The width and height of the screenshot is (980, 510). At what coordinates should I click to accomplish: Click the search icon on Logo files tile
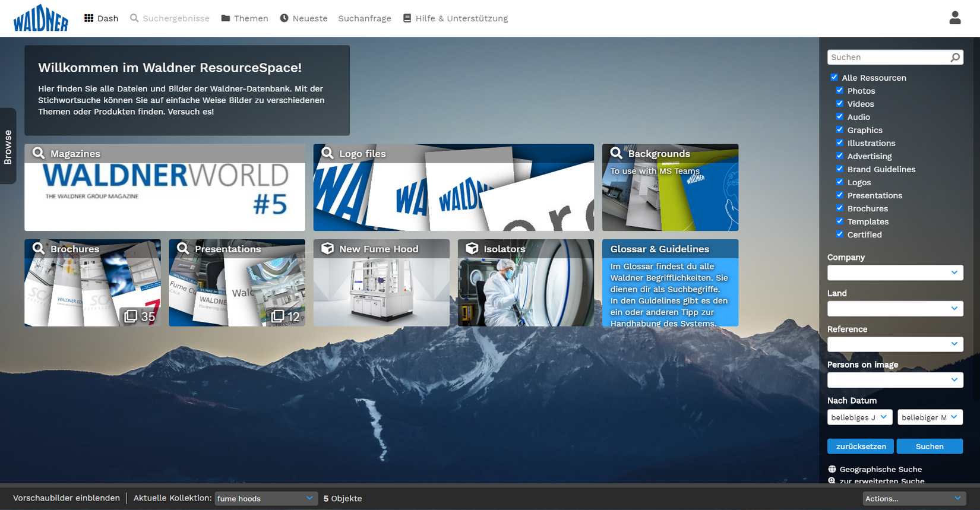pos(327,153)
